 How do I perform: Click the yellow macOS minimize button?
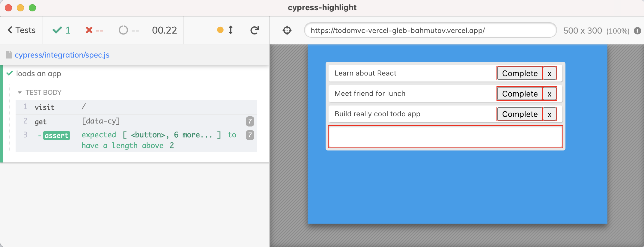point(20,8)
